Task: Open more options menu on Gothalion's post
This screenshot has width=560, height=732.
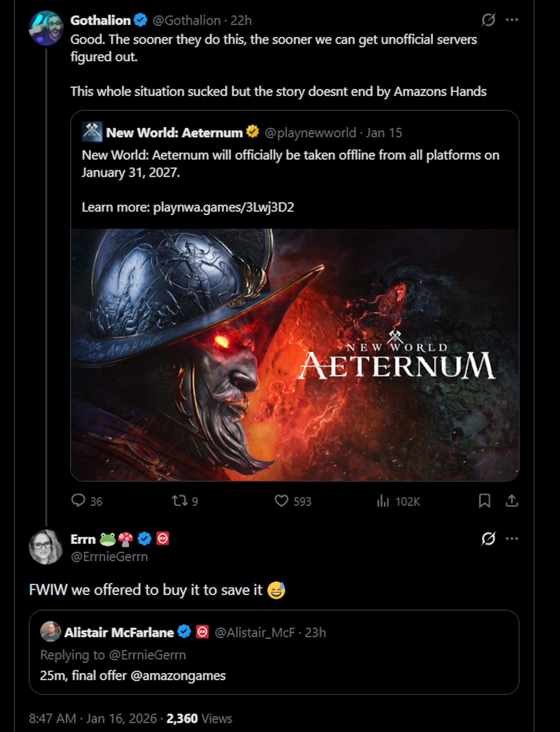Action: pos(512,20)
